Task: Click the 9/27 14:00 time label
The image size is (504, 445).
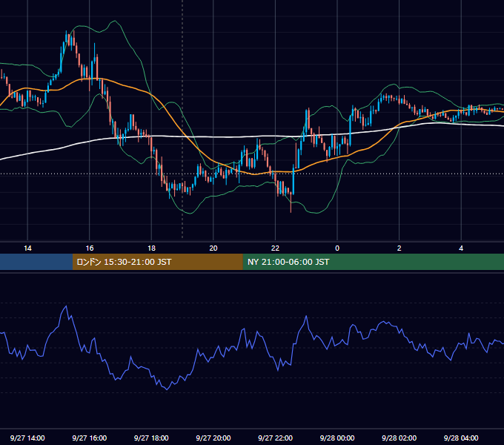Action: (27, 438)
